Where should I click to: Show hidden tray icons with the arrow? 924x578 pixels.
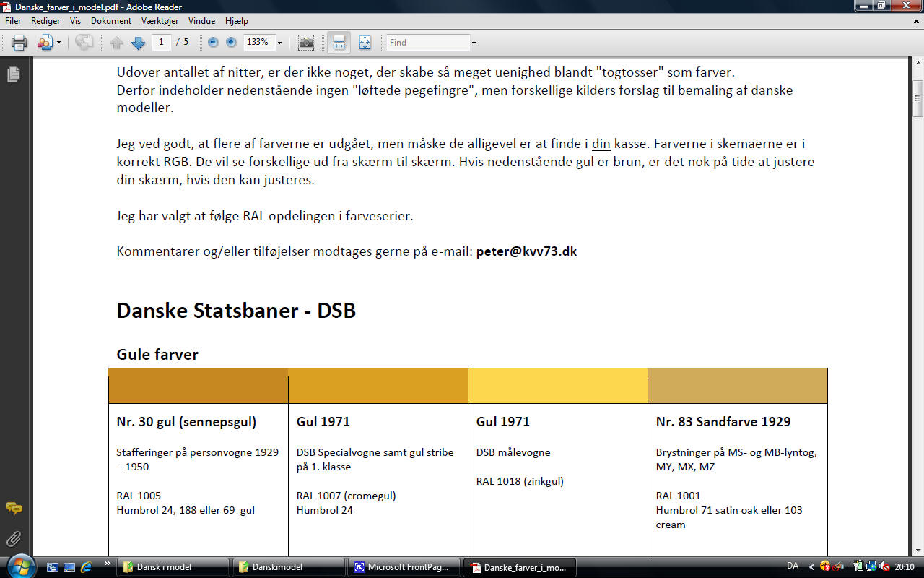pyautogui.click(x=811, y=567)
